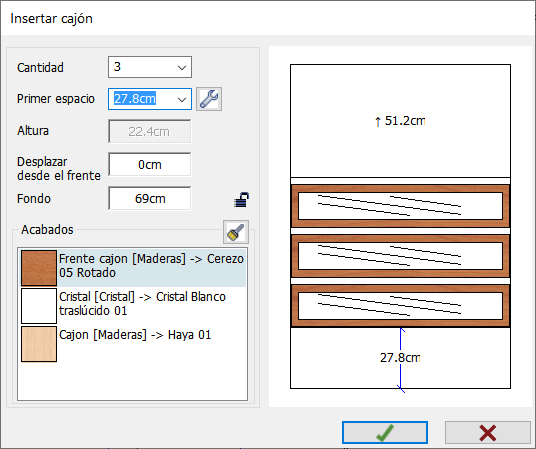Toggle the padlock icon next to Fondo
This screenshot has height=449, width=536.
(x=241, y=199)
